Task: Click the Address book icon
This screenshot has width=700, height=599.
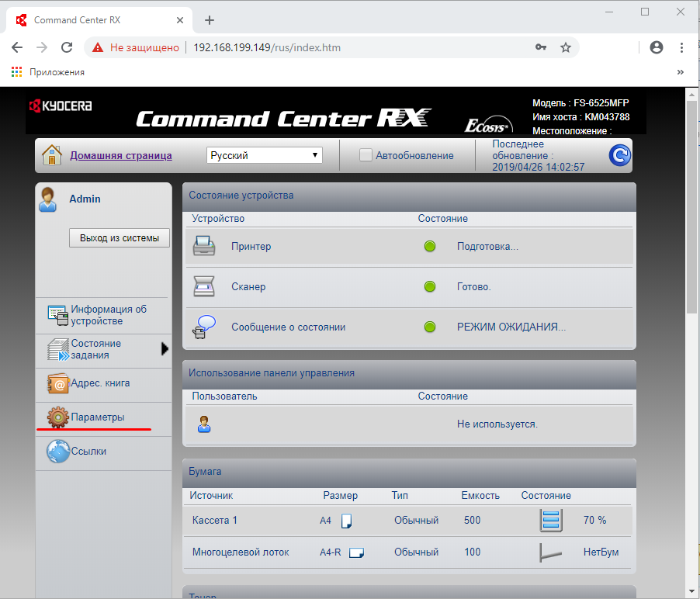Action: tap(58, 383)
